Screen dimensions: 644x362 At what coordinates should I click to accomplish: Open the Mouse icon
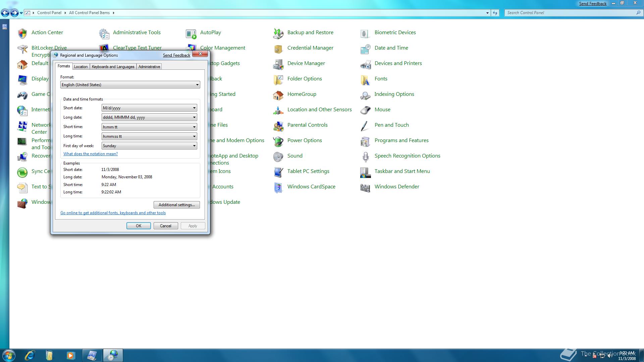coord(365,110)
